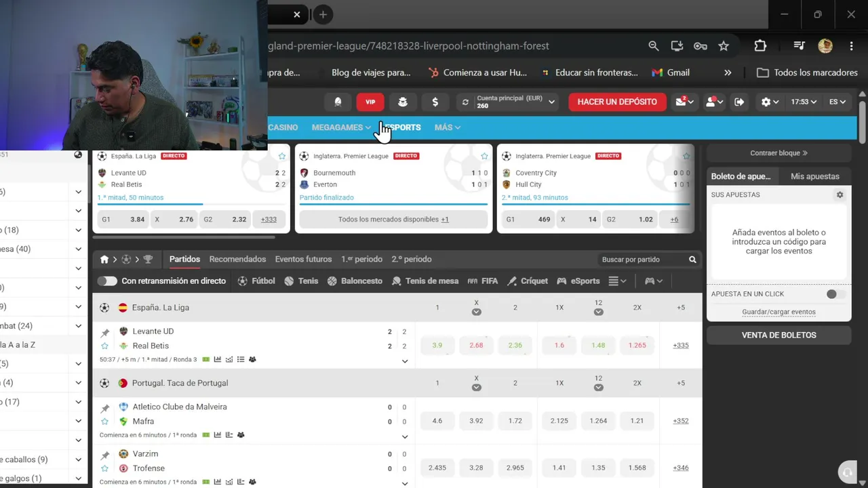Favorite the Coventry City card star
This screenshot has width=868, height=488.
pos(686,156)
